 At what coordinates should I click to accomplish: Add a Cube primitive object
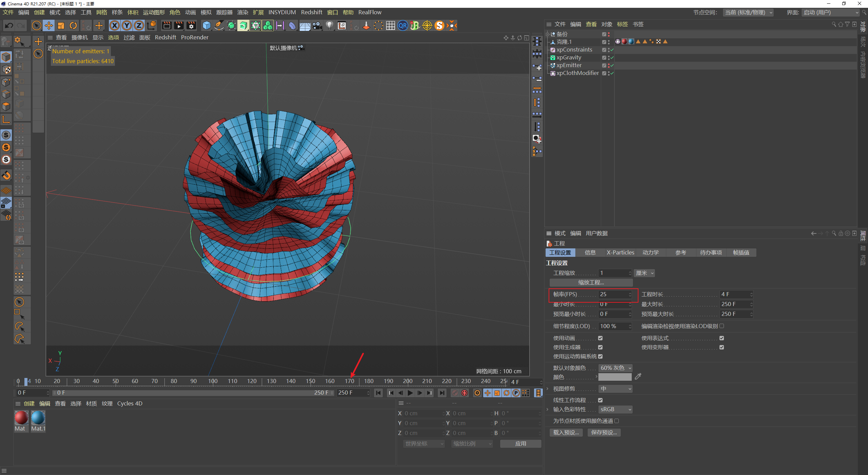(206, 25)
